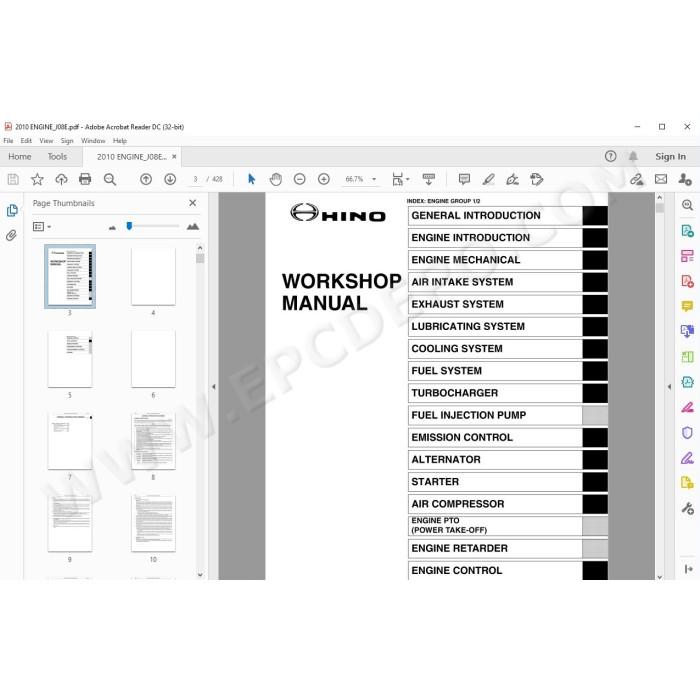700x700 pixels.
Task: Select page 3 thumbnail
Action: pos(70,276)
